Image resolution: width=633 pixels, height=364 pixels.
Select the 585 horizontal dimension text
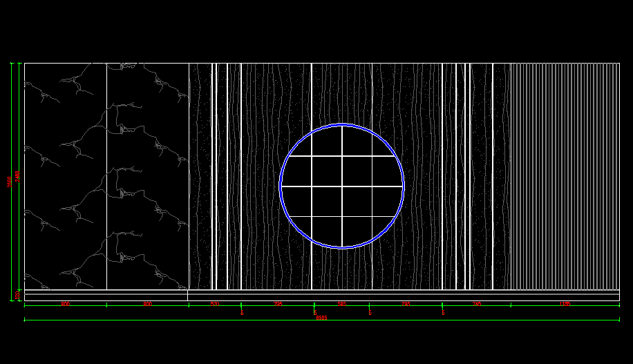click(x=341, y=304)
